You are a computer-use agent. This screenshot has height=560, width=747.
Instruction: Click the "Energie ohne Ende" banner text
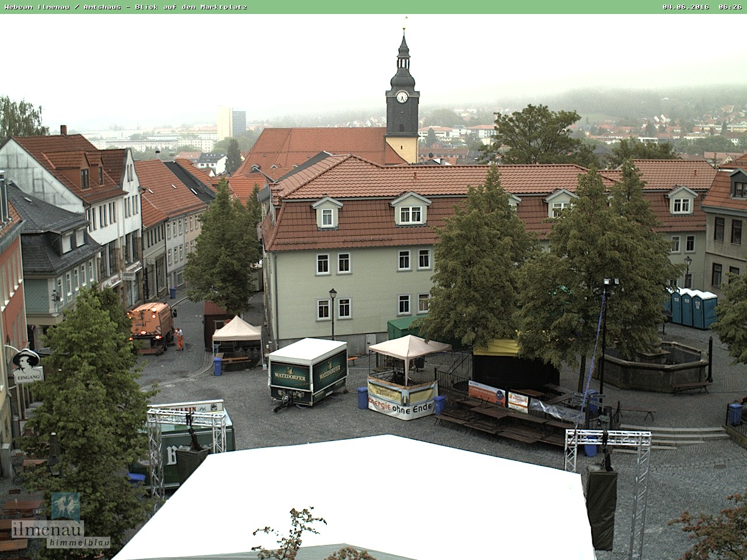point(401,407)
